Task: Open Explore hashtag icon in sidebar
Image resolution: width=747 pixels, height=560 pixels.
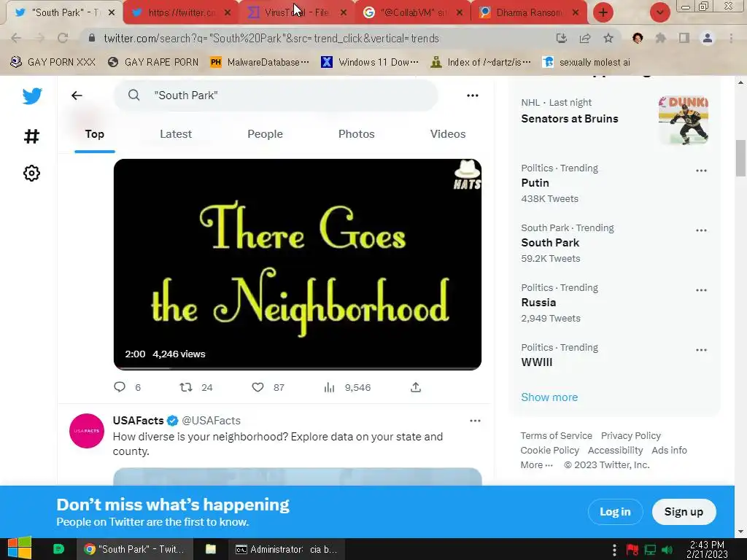Action: point(31,136)
